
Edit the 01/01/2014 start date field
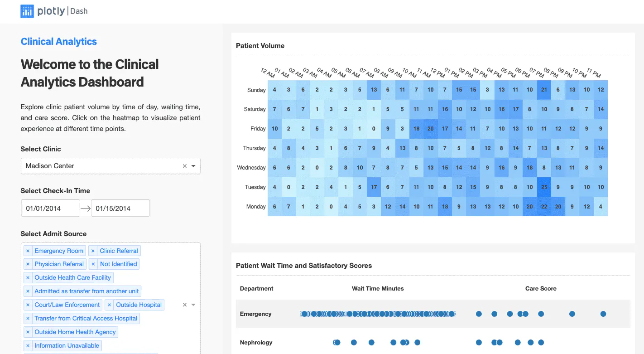[x=51, y=209]
